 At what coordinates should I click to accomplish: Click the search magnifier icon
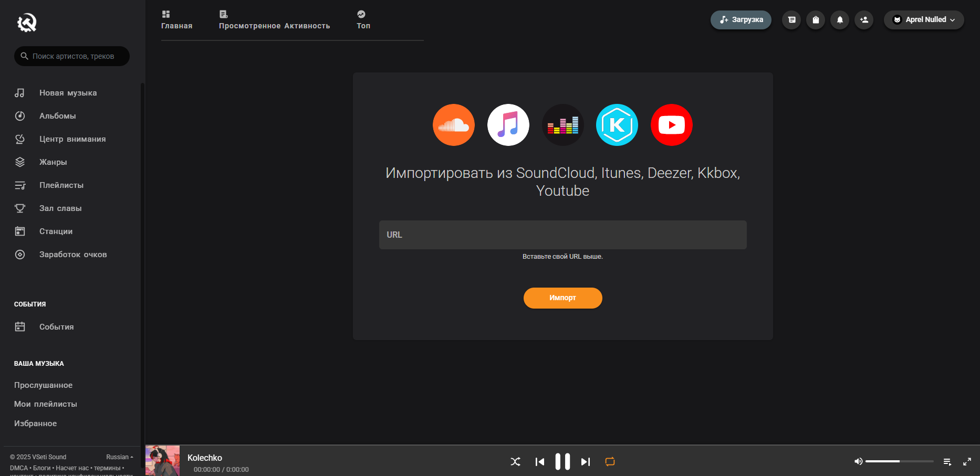pyautogui.click(x=24, y=56)
